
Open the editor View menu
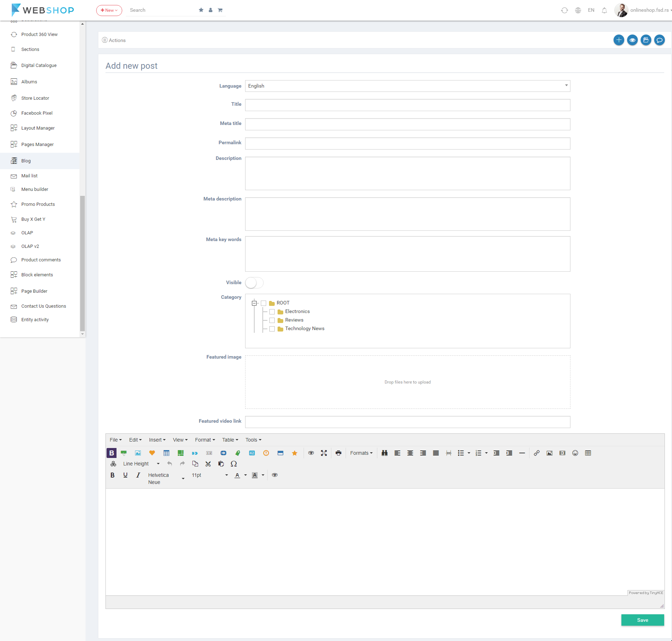180,440
